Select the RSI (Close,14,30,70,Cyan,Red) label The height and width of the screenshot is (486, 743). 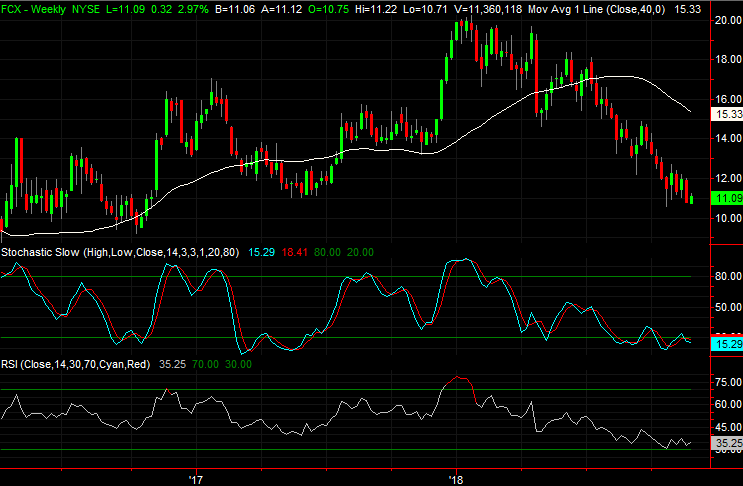[75, 364]
